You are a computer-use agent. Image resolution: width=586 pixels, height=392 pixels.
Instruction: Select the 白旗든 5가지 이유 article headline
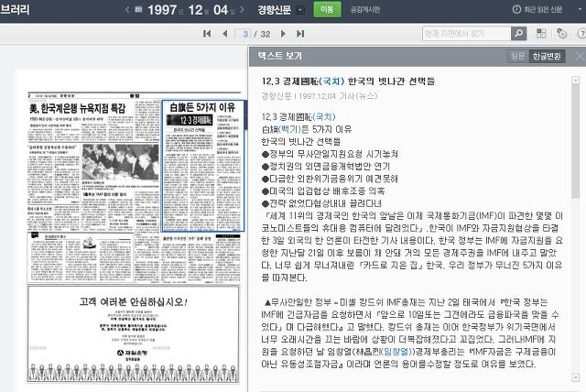coord(202,108)
